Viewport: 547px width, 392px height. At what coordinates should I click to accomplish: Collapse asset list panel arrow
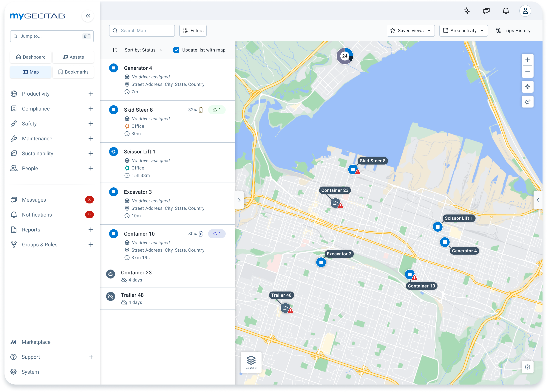coord(239,200)
